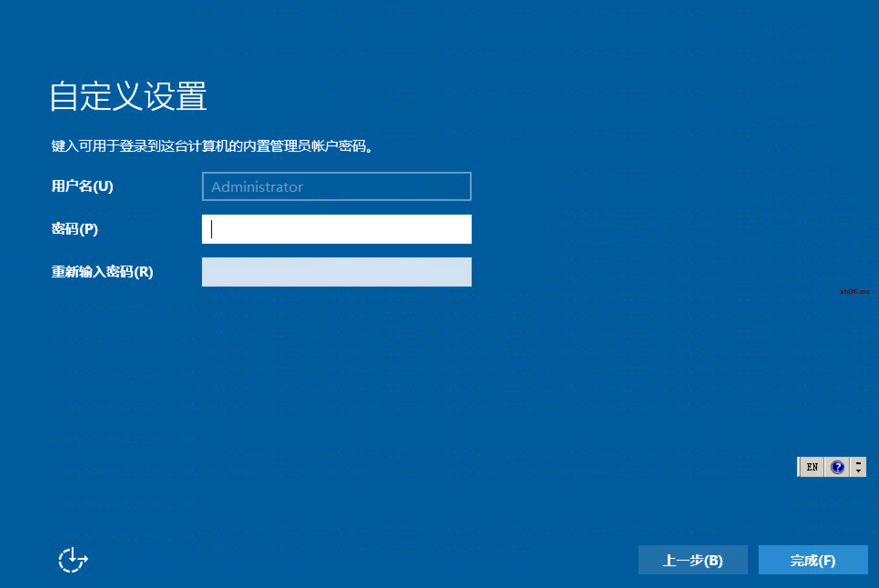Open the Ease of Access icon
879x588 pixels.
pos(73,559)
